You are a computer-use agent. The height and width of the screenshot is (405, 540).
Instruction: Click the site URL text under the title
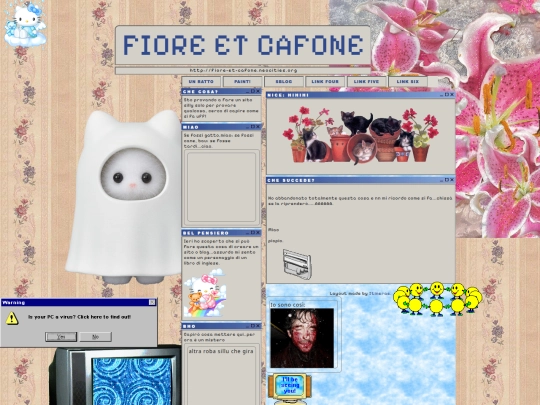243,71
